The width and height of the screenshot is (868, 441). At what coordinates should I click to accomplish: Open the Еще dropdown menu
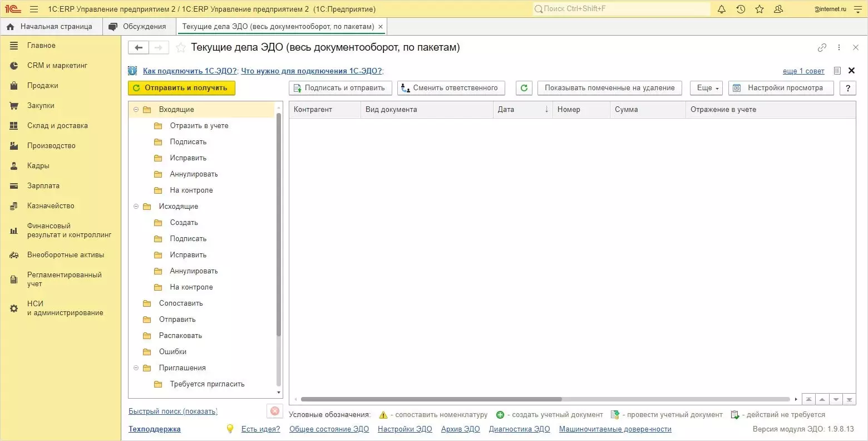707,88
